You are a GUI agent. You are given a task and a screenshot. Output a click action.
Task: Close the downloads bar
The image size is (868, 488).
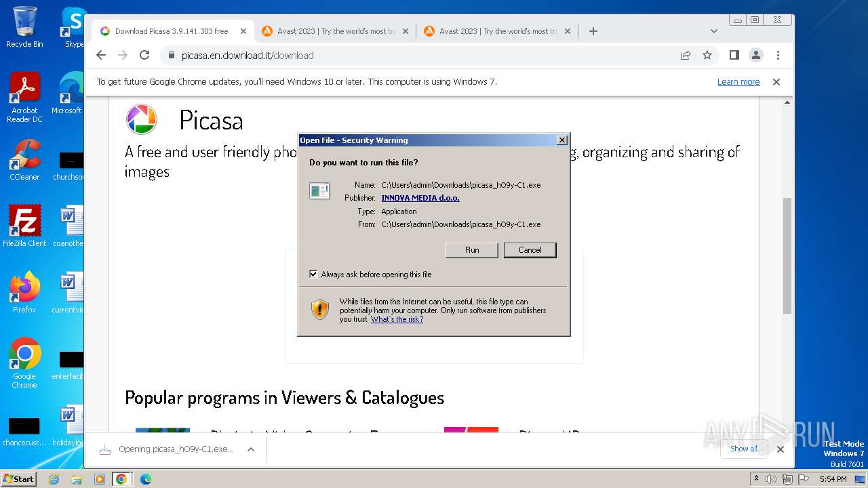[x=780, y=449]
